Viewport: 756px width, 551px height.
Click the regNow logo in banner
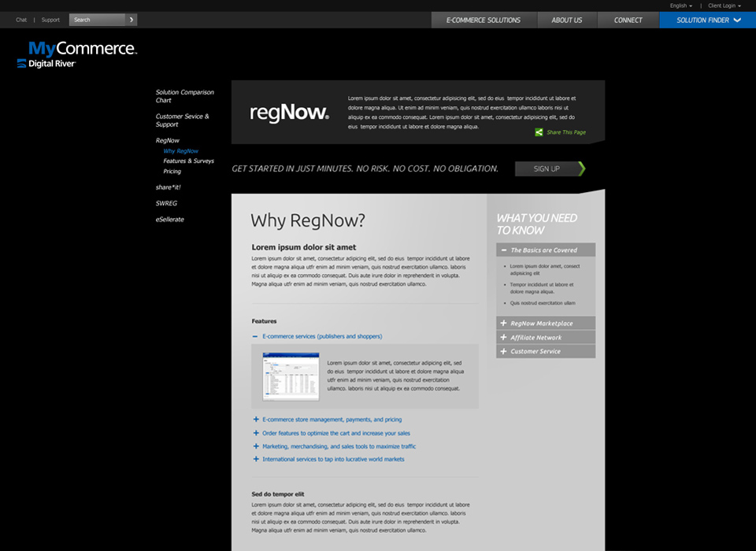pos(289,113)
